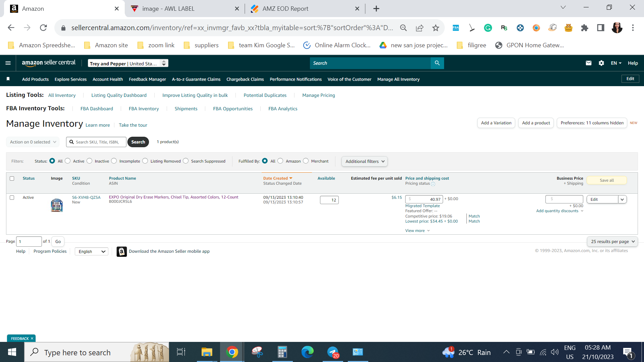Screen dimensions: 644x362
Task: Open Manage All Inventory in favorites bar
Action: click(398, 79)
